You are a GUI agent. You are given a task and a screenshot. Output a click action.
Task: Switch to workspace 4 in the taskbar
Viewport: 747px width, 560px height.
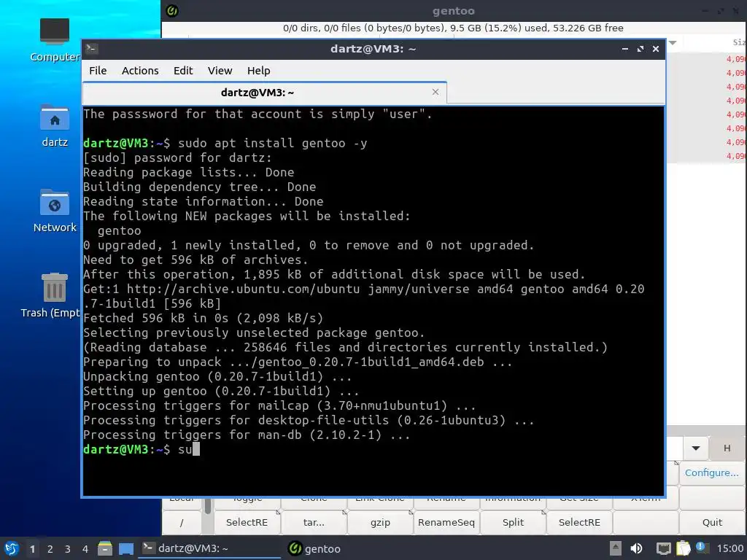[x=85, y=549]
